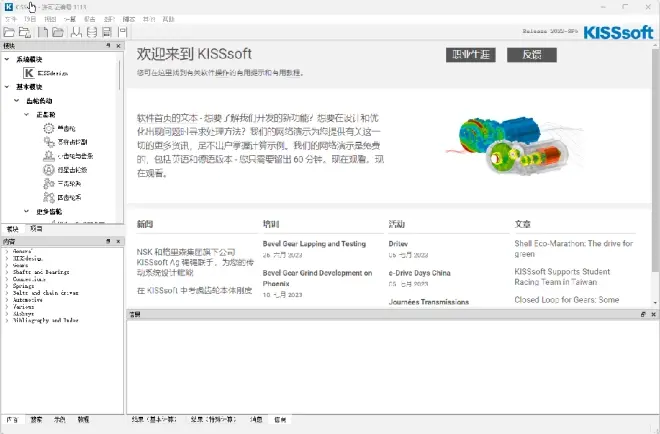Collapse the 系统模块 tree node

click(x=7, y=59)
